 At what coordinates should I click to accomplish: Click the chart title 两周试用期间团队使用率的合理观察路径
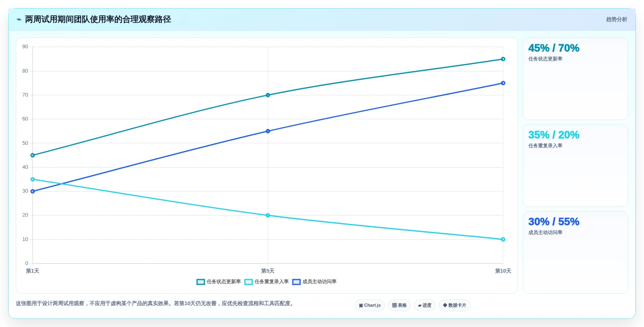[98, 19]
